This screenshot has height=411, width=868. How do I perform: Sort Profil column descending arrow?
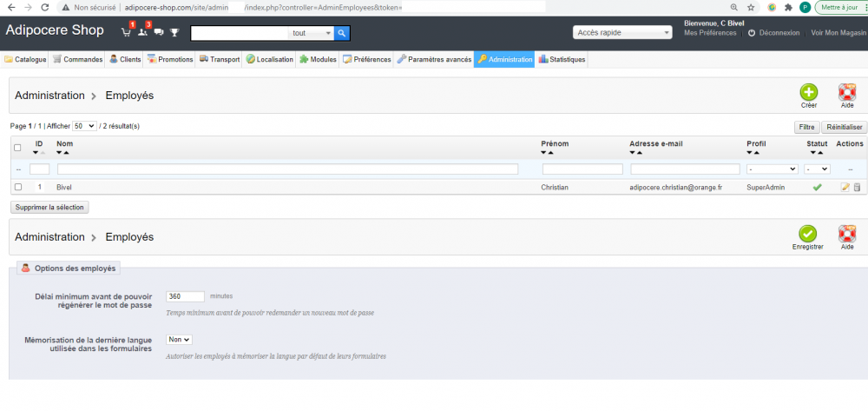750,152
